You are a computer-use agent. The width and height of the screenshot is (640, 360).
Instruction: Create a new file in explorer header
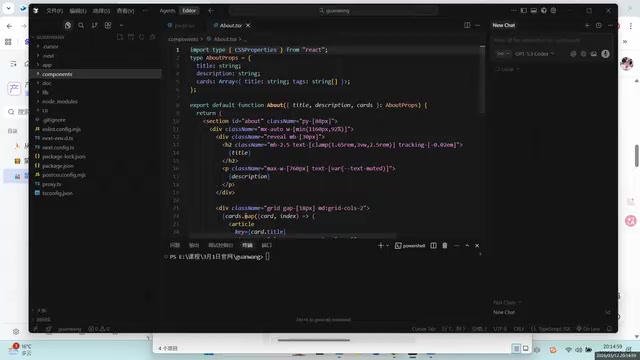[120, 37]
